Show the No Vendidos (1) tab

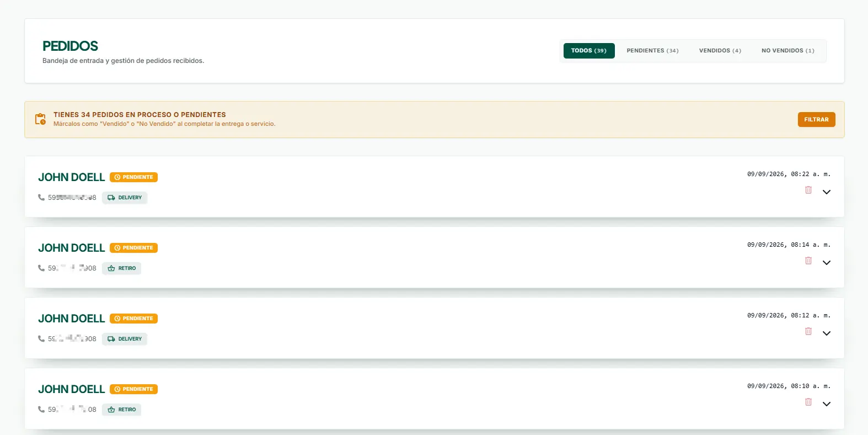pos(788,51)
